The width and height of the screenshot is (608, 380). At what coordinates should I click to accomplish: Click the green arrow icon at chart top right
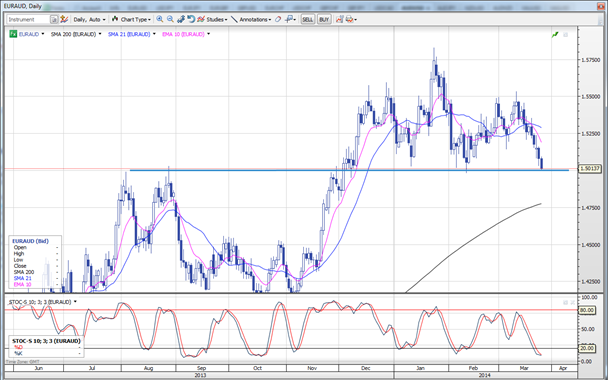pos(555,35)
